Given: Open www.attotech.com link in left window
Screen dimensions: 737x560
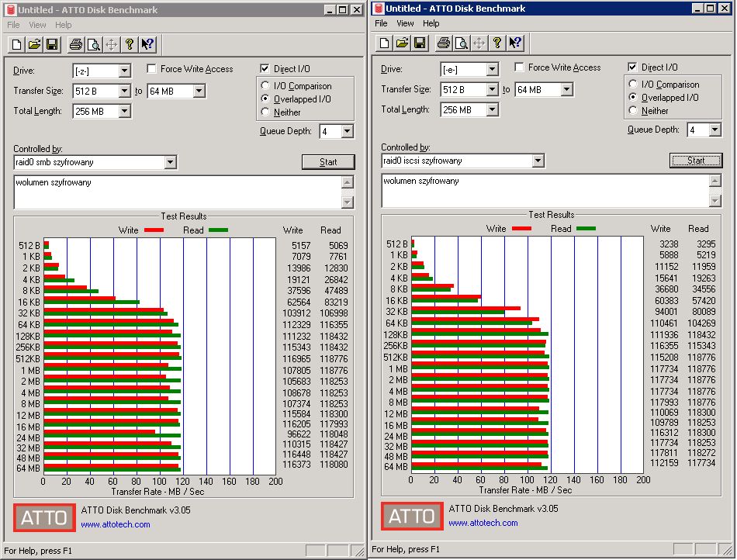Looking at the screenshot, I should pyautogui.click(x=116, y=524).
